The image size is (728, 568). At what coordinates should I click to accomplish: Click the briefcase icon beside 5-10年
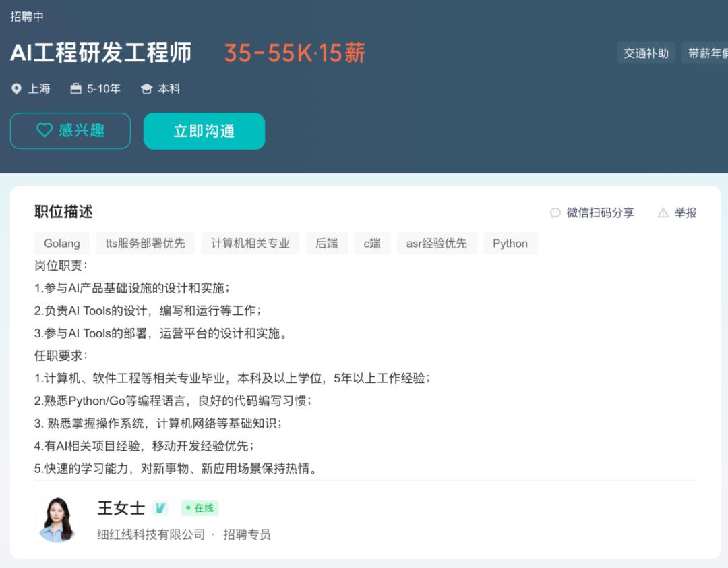pyautogui.click(x=75, y=89)
